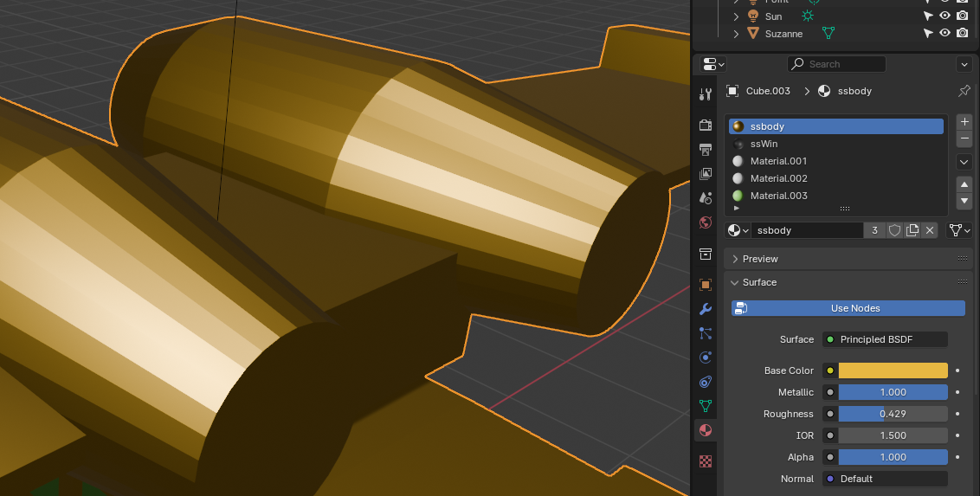Select the Material.002 slot

[x=836, y=178]
